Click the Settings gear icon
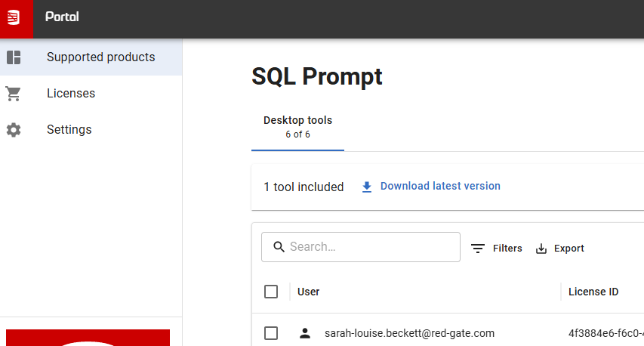The height and width of the screenshot is (346, 644). pyautogui.click(x=14, y=130)
